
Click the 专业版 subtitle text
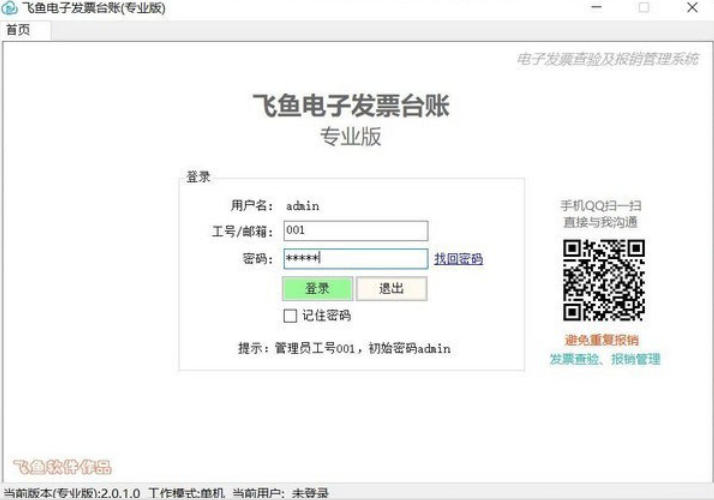351,136
